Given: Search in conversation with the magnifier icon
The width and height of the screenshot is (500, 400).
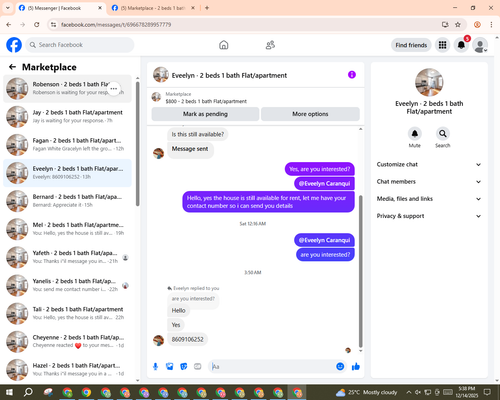Looking at the screenshot, I should click(x=442, y=134).
